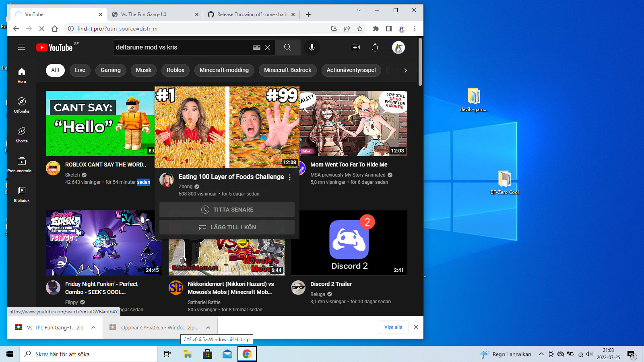Click the YouTube logo
The image size is (644, 362).
(54, 47)
